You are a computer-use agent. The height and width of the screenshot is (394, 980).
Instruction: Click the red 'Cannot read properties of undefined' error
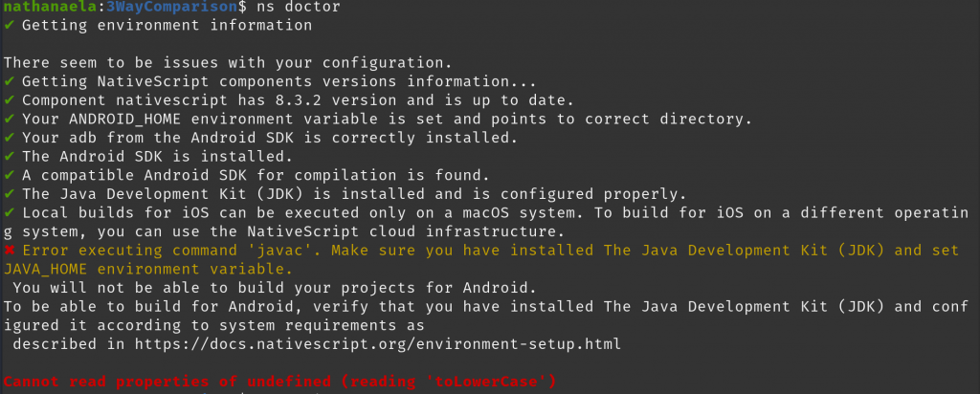coord(280,381)
